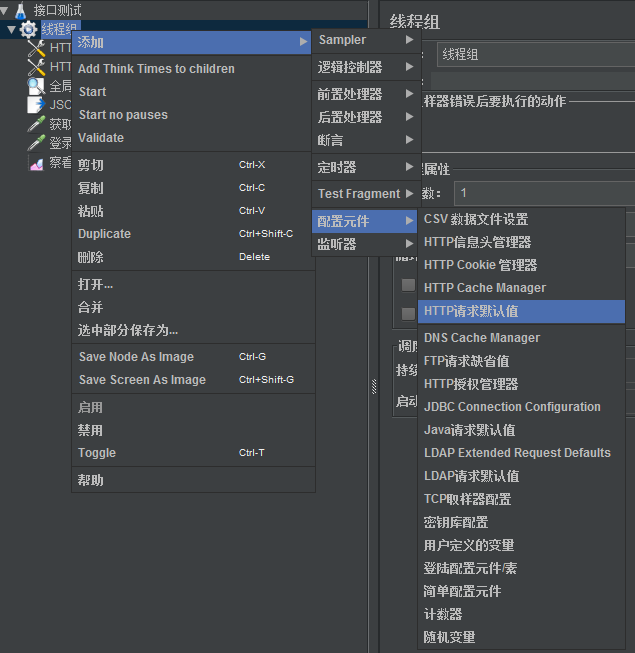
Task: Add 计数器 config element
Action: [x=521, y=614]
